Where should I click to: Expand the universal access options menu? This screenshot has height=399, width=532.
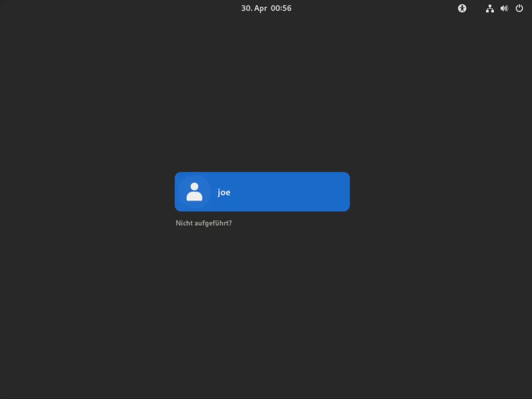pos(462,8)
